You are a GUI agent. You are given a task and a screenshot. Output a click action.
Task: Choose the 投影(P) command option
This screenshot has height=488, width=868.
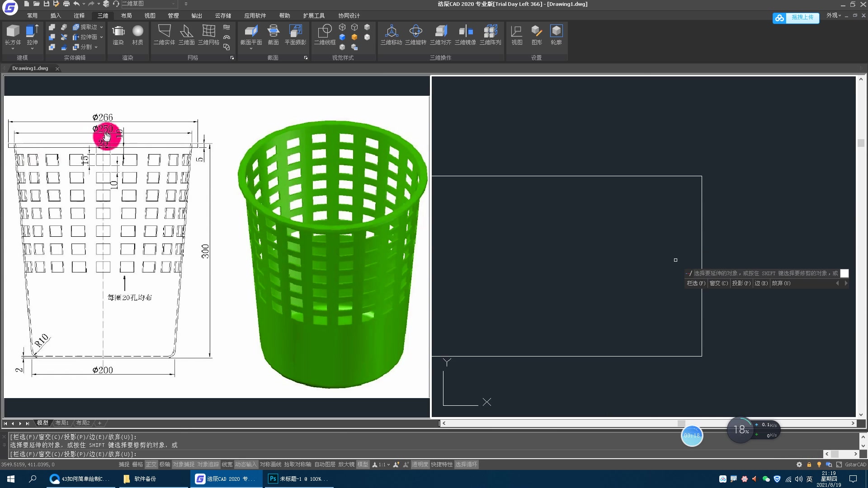point(741,283)
